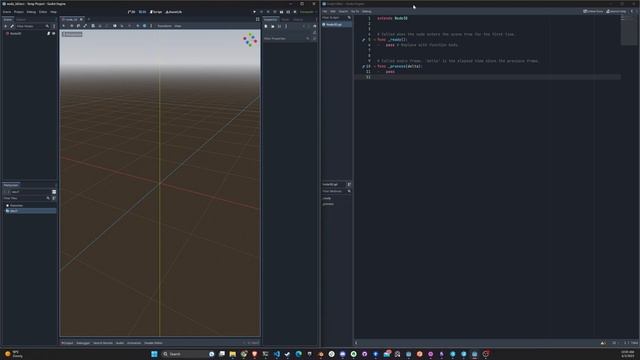This screenshot has height=360, width=640.
Task: Activate the Select mode tool
Action: [x=64, y=26]
